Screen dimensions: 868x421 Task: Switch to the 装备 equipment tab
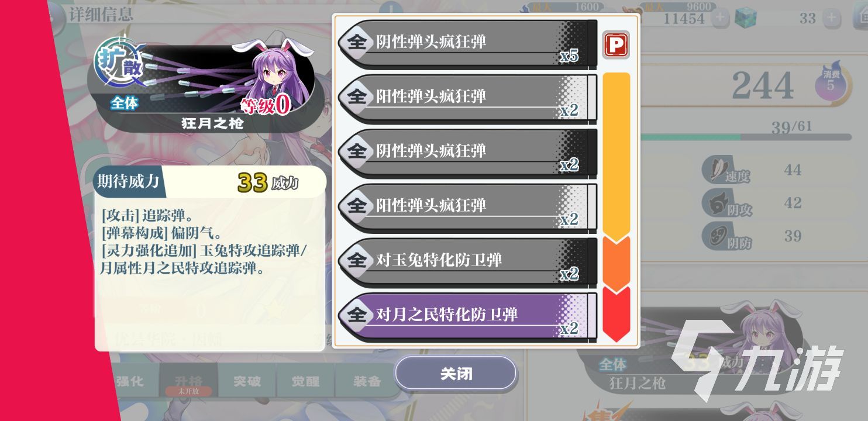click(367, 381)
